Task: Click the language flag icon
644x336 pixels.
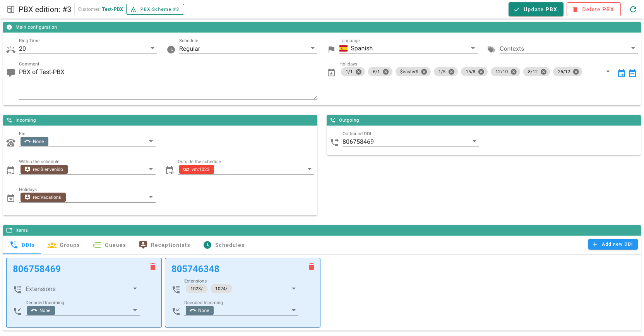Action: click(331, 50)
